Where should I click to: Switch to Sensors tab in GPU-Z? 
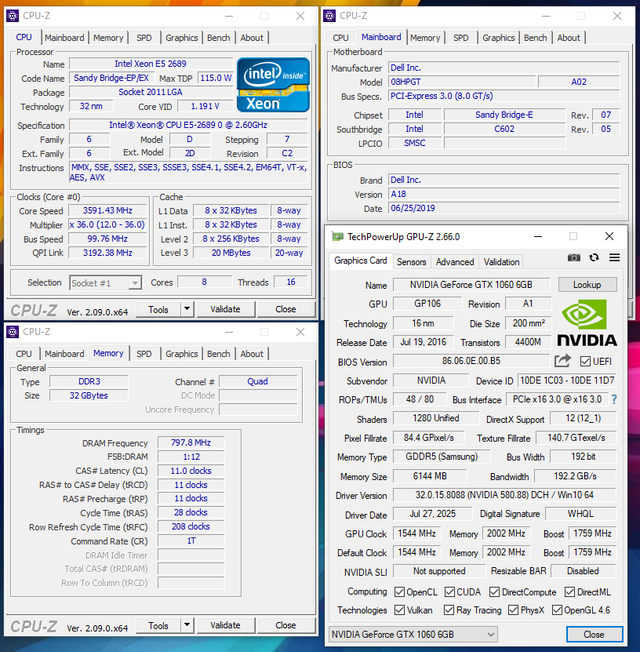pyautogui.click(x=411, y=262)
